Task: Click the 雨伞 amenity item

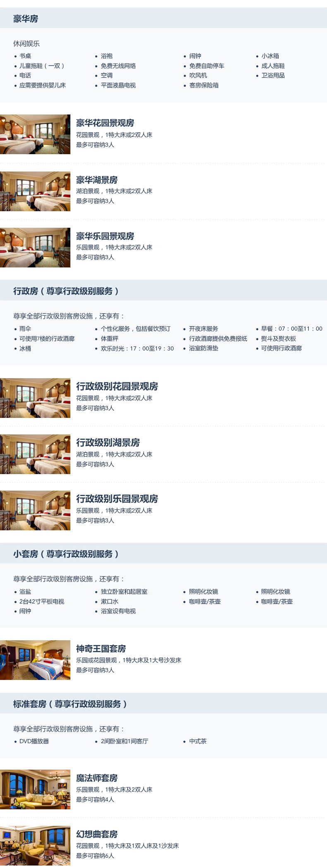Action: coord(25,329)
